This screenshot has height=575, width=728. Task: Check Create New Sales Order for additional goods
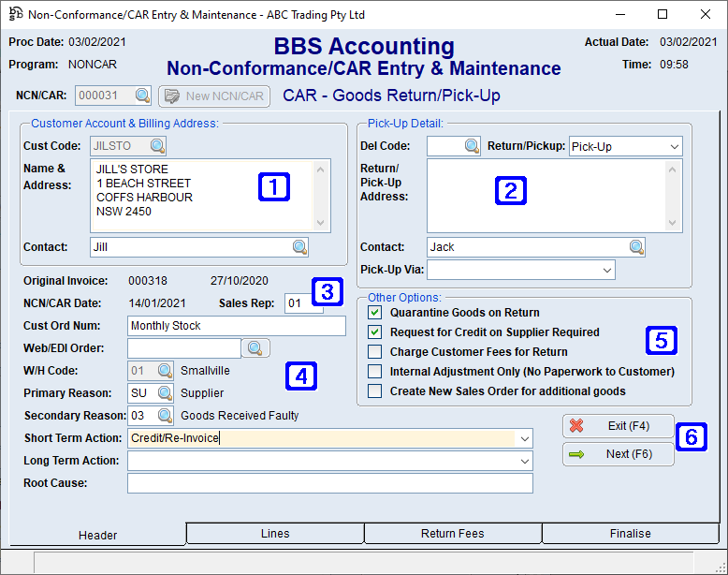[374, 391]
